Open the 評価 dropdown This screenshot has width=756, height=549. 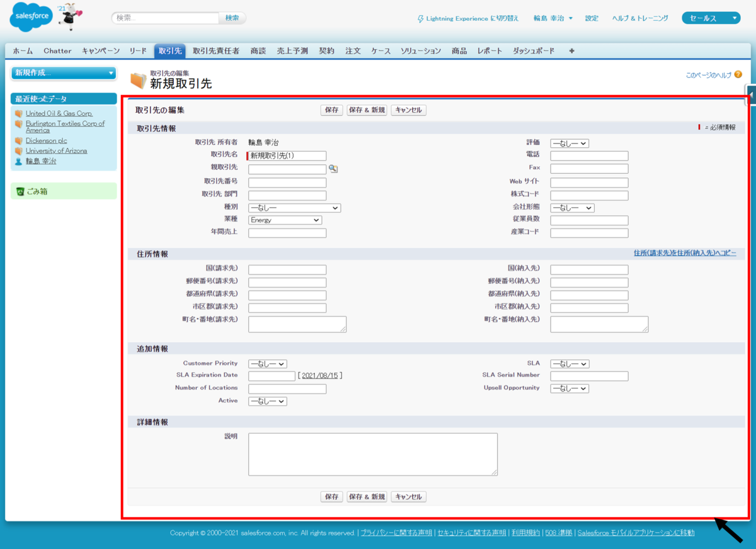click(570, 144)
